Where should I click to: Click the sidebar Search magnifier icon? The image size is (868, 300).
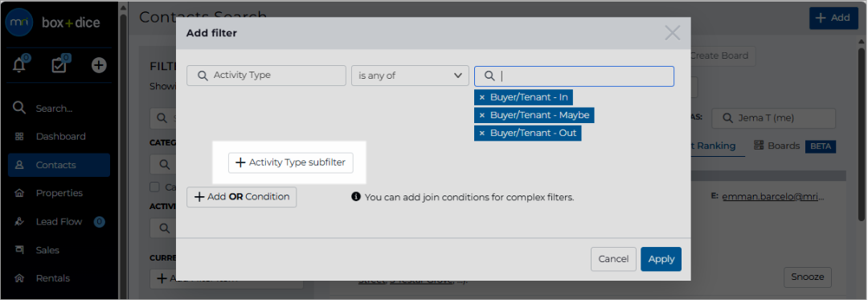19,108
